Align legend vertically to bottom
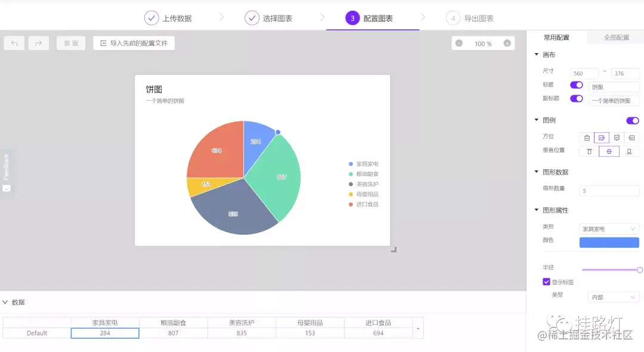Screen dimensions: 644x352 pos(629,151)
